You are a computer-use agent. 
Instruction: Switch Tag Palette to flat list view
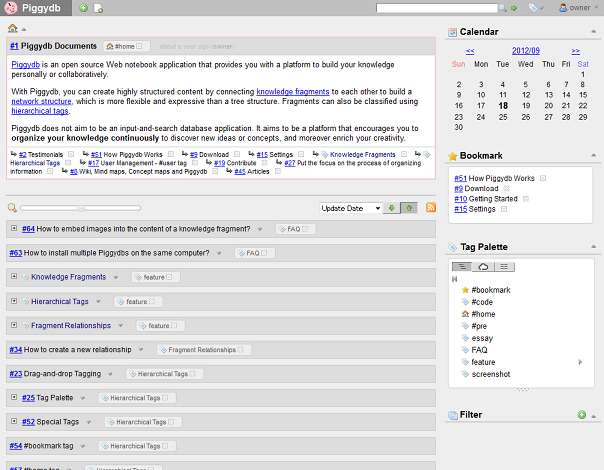(504, 267)
